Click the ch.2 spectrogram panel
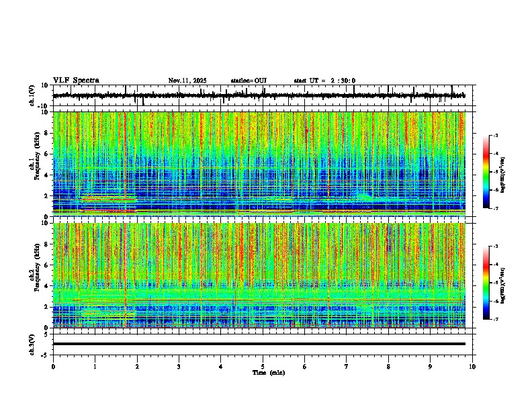Image resolution: width=532 pixels, height=411 pixels. pos(259,275)
